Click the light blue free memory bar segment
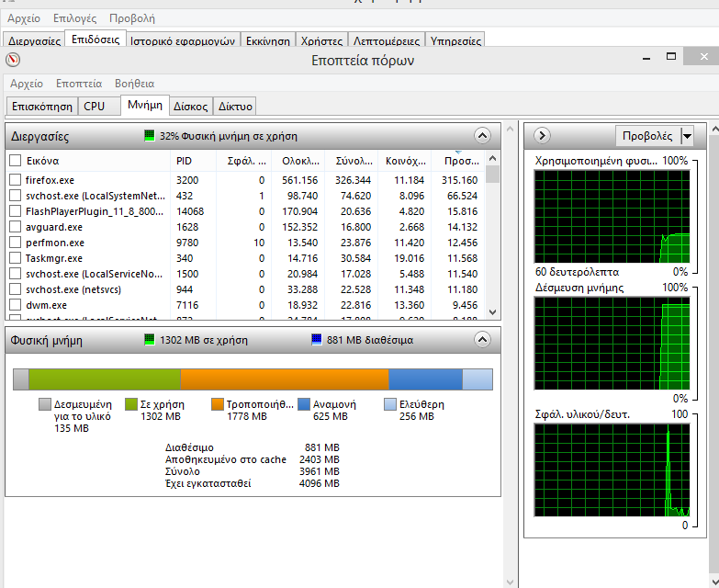 coord(477,379)
